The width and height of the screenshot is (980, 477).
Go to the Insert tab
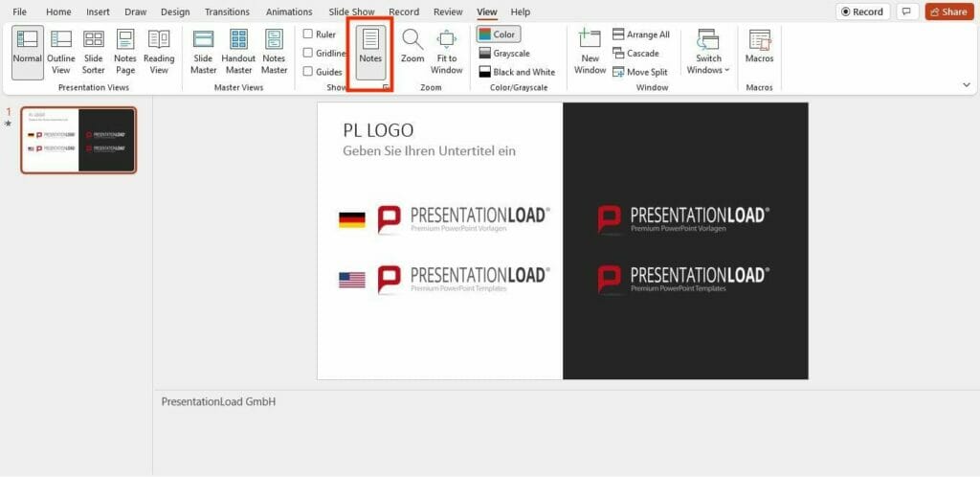(98, 11)
